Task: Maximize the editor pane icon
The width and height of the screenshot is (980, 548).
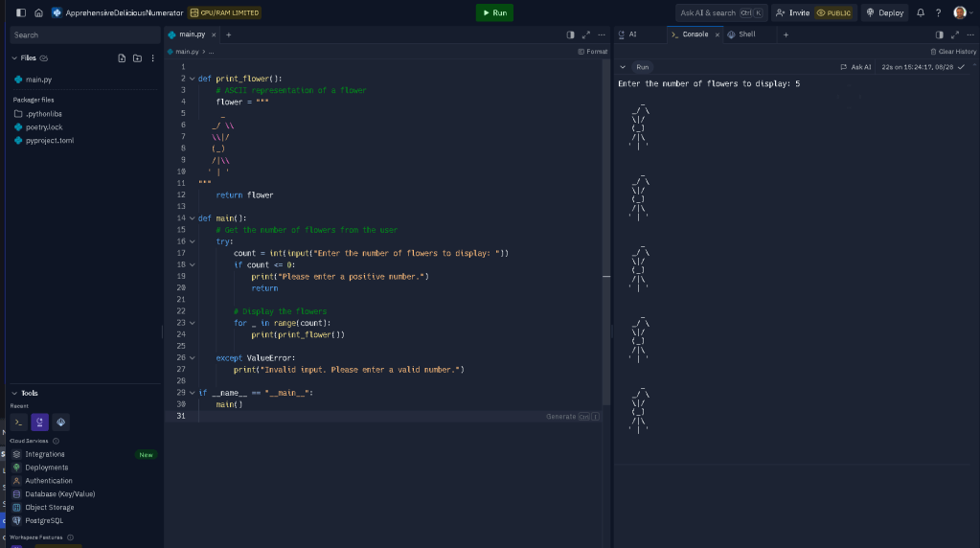Action: (x=586, y=35)
